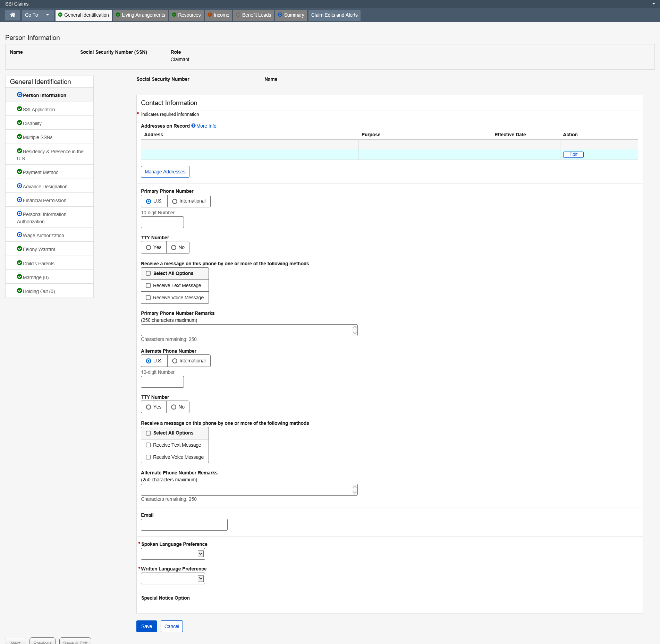Choose No for alternate phone TTY Number
This screenshot has width=660, height=644.
[174, 407]
